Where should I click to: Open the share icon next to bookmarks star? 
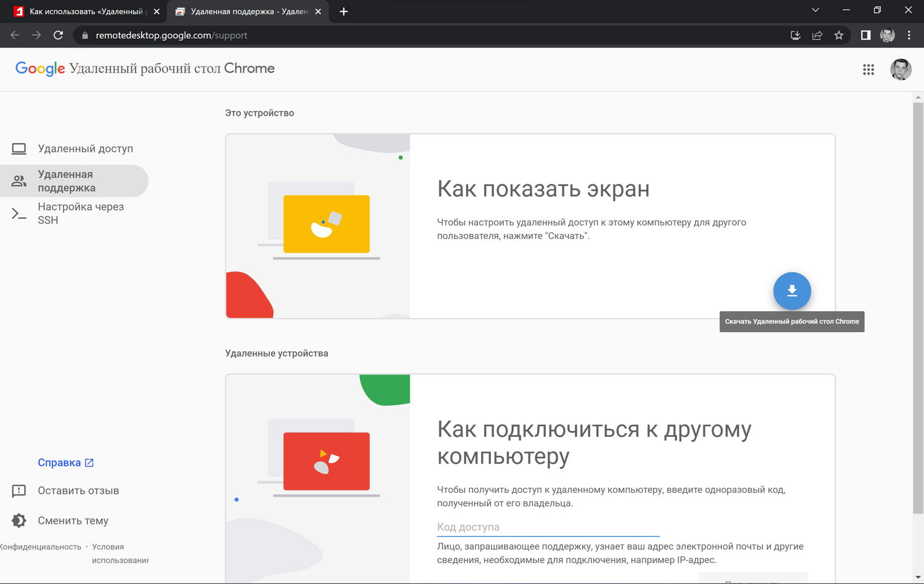point(817,35)
